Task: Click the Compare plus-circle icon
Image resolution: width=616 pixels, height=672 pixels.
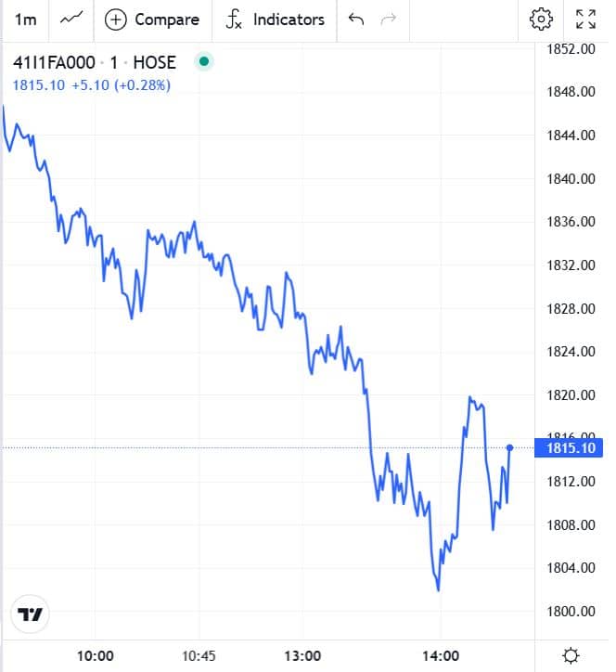Action: (116, 19)
